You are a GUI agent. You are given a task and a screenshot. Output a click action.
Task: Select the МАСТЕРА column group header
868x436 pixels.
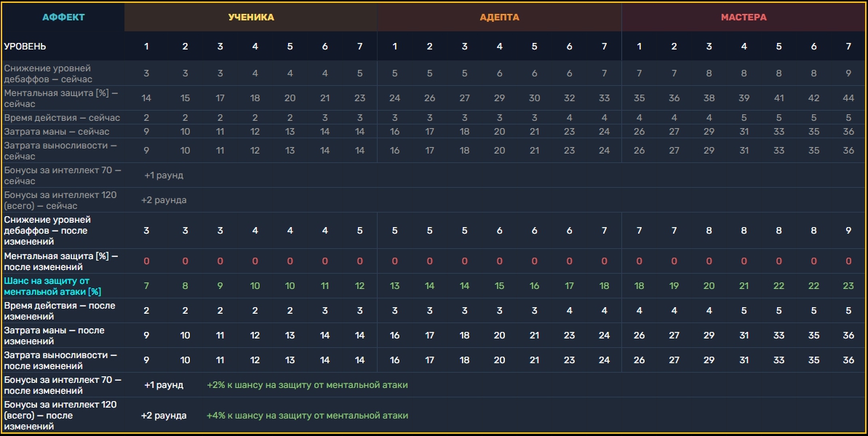pos(744,17)
